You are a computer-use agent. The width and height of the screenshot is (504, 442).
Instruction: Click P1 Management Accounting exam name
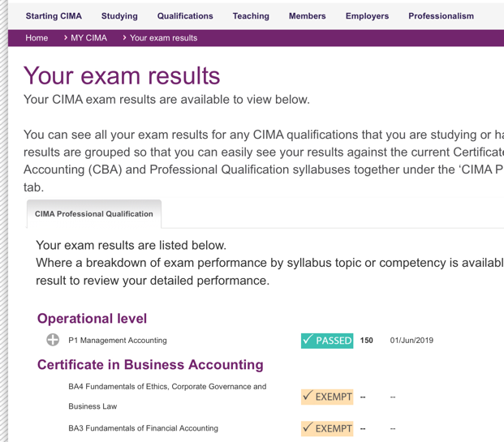pos(118,341)
